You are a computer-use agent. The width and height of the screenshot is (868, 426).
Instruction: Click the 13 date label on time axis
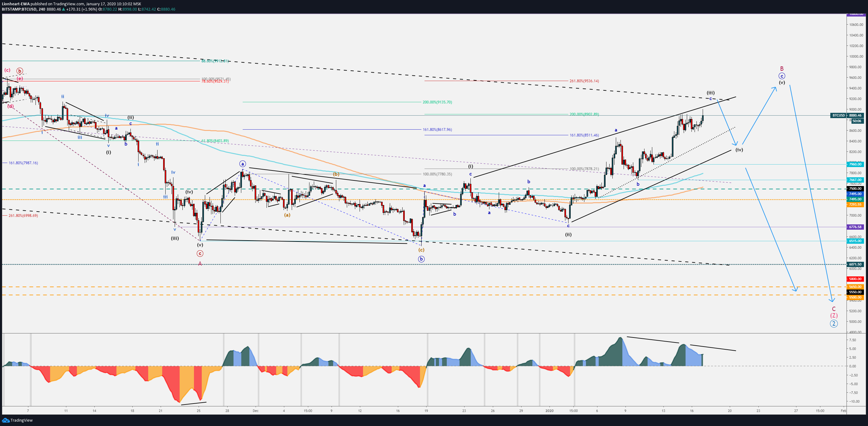click(x=663, y=411)
